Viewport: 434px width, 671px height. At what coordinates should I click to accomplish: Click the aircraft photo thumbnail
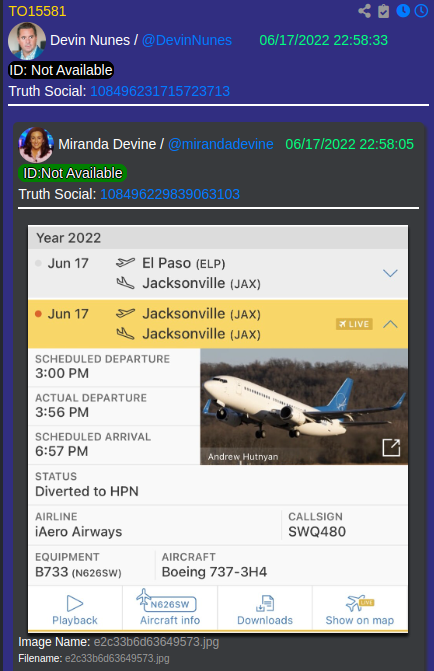[304, 407]
